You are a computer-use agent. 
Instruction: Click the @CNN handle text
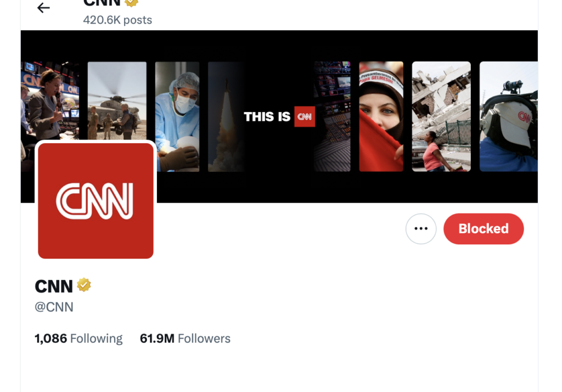click(54, 307)
